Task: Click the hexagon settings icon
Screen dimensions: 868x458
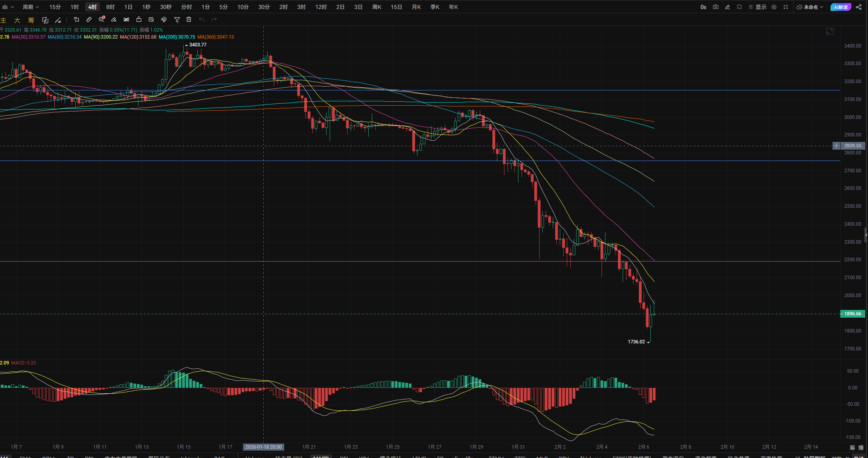Action: click(x=774, y=7)
